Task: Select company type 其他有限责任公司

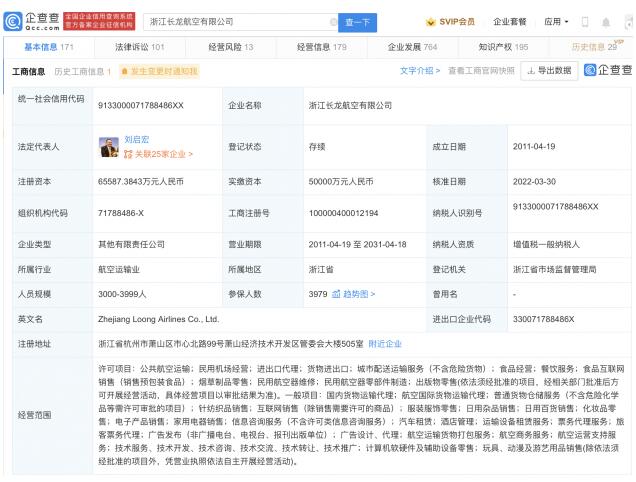Action: tap(131, 244)
